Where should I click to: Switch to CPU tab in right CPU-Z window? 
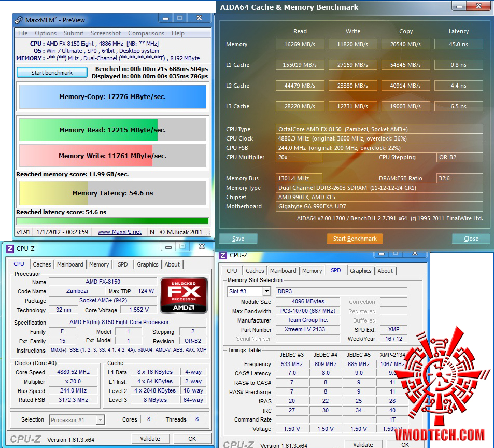click(x=232, y=271)
